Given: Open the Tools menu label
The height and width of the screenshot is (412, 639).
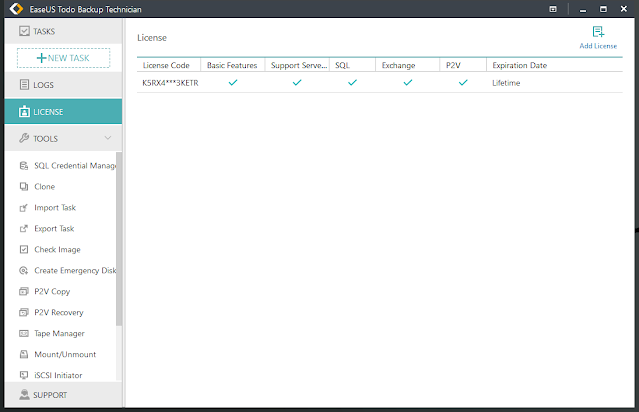Looking at the screenshot, I should click(45, 139).
